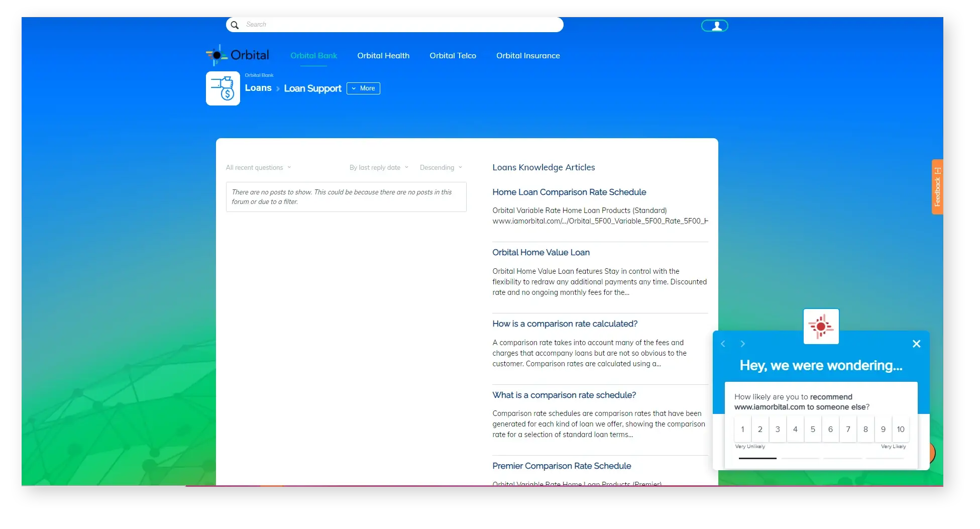980x529 pixels.
Task: Choose rating 5 in survey
Action: tap(813, 429)
